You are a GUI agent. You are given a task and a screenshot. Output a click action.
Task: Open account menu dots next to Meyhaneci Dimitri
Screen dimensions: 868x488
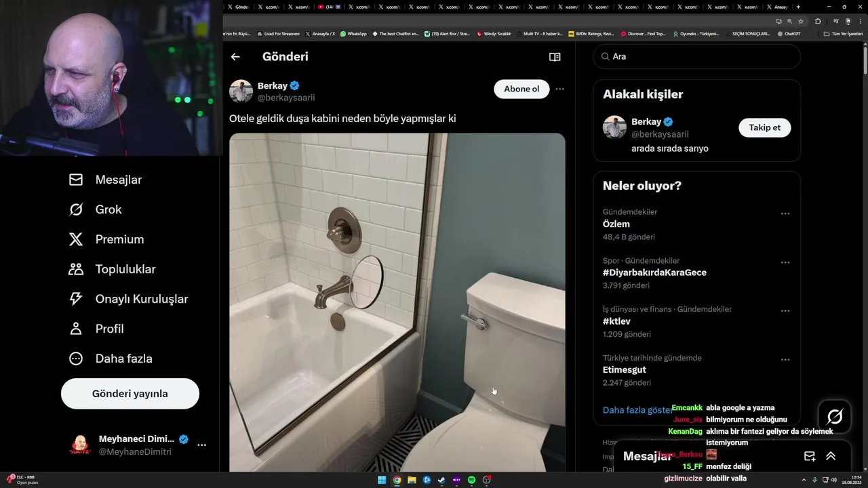pyautogui.click(x=201, y=445)
